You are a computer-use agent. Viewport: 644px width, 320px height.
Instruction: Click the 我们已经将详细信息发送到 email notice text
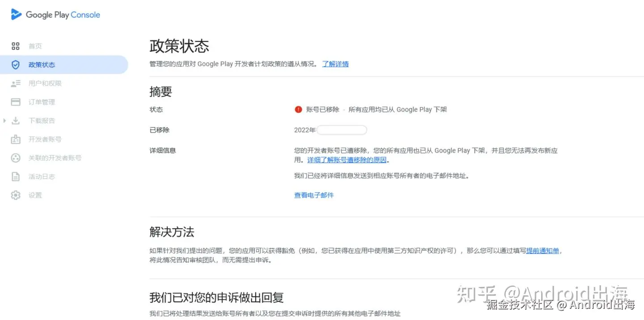[x=382, y=176]
